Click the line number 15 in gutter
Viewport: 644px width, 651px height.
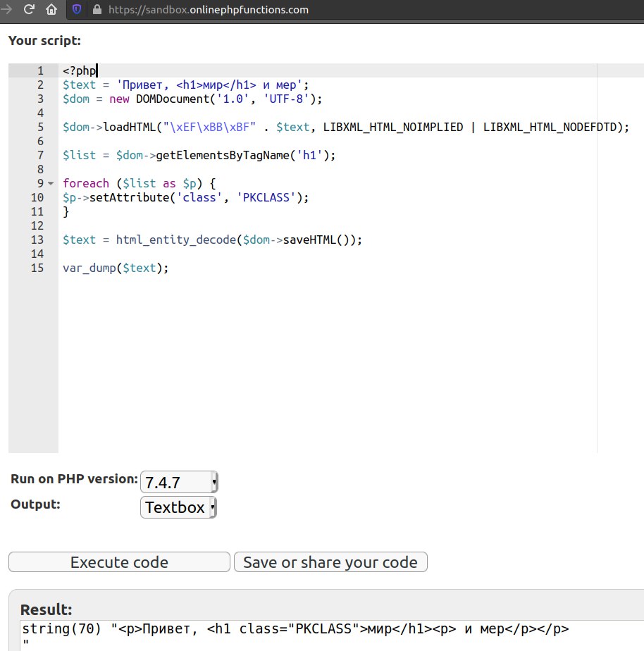37,268
